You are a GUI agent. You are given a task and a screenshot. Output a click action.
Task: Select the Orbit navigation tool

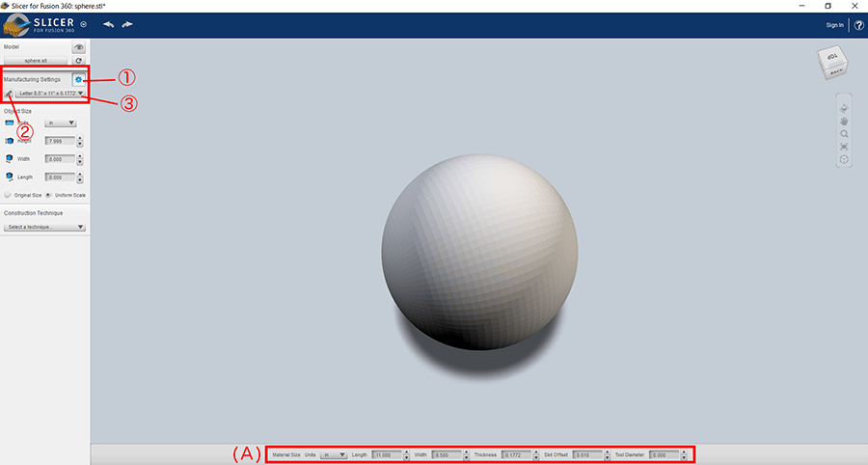(844, 108)
